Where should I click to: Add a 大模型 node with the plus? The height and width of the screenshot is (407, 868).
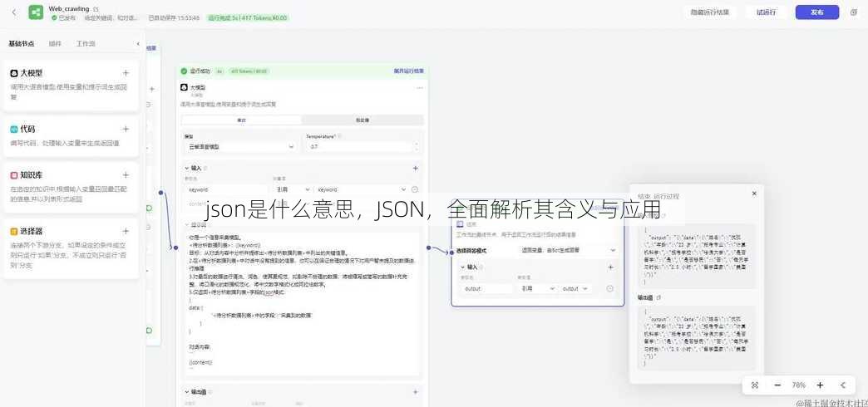tap(126, 73)
